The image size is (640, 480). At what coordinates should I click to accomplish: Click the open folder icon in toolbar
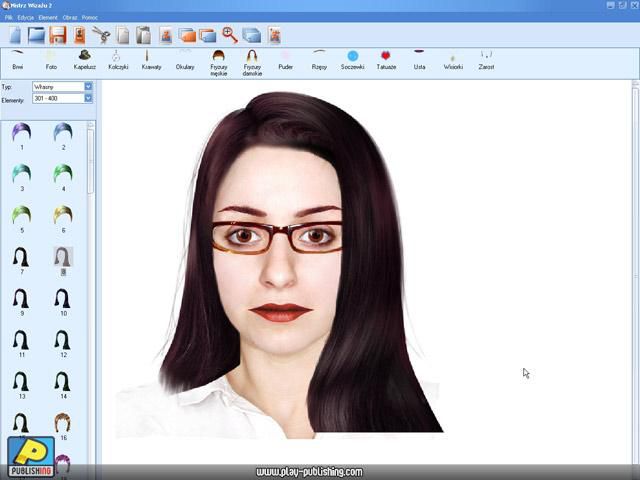(37, 36)
